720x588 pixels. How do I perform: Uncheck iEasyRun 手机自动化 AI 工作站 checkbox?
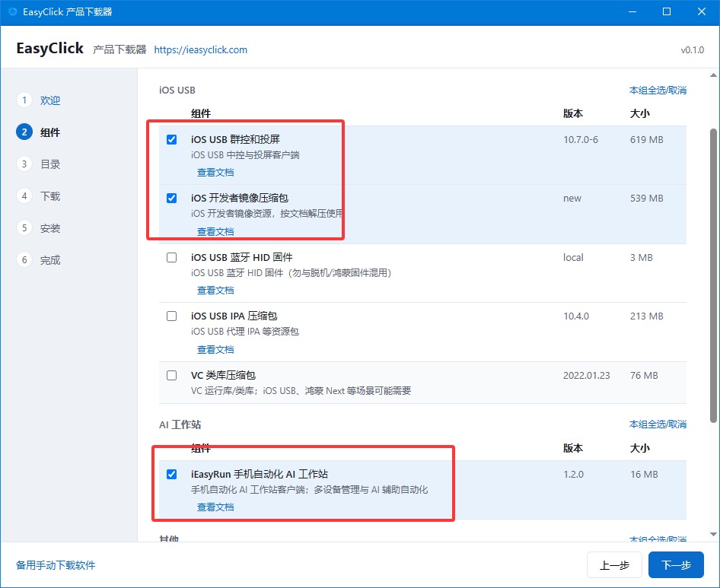[172, 474]
